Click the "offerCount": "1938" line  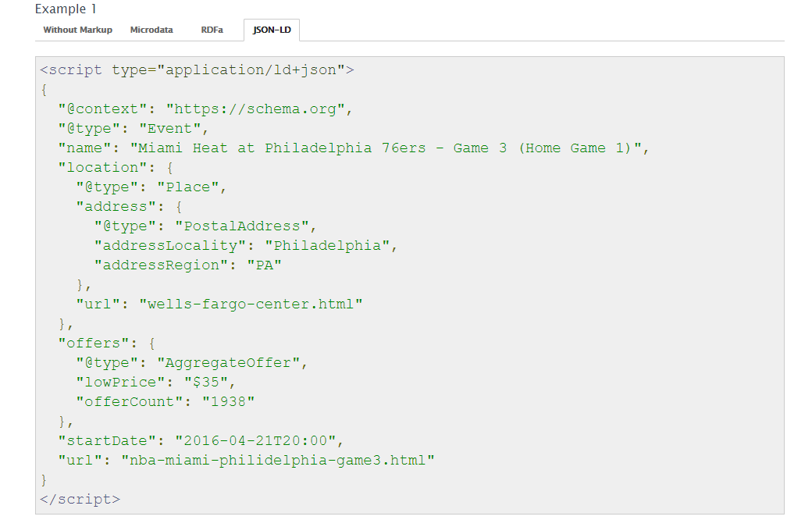166,402
